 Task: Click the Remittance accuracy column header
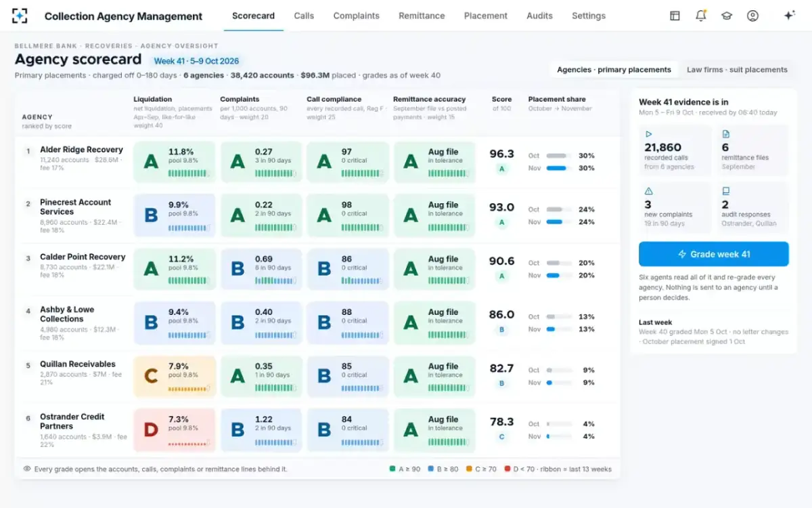430,99
